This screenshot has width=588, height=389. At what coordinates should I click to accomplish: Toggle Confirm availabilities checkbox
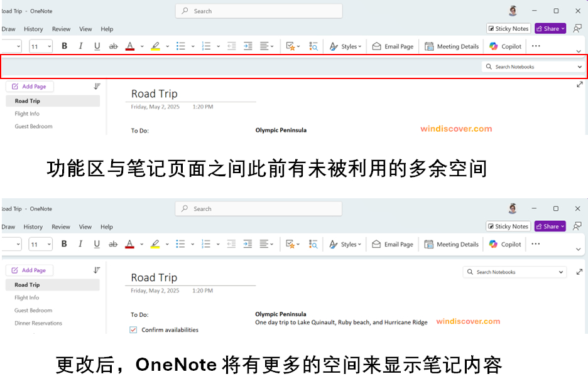click(x=133, y=330)
